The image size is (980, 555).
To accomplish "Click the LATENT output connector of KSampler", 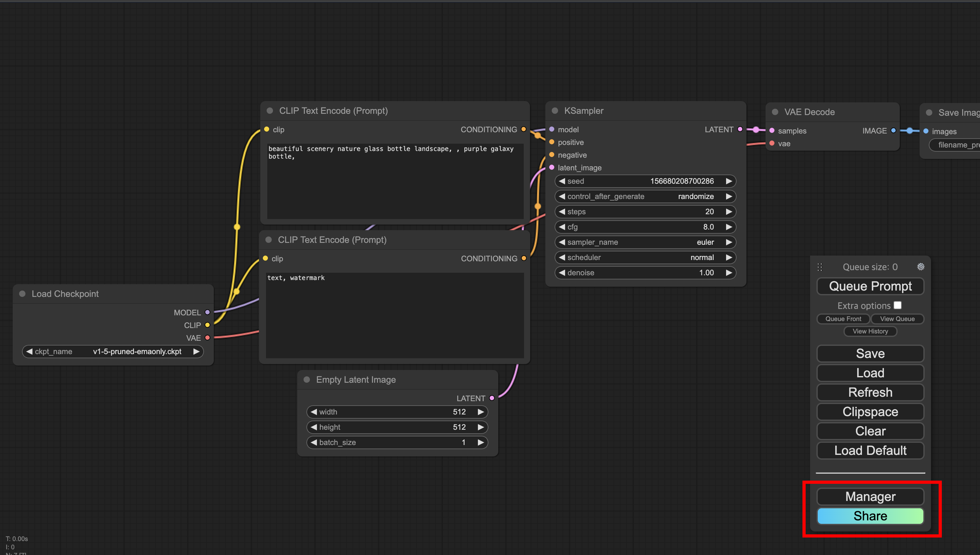I will click(x=740, y=129).
